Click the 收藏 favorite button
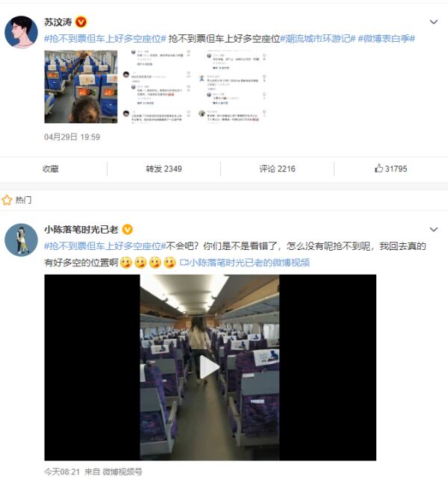The image size is (448, 482). [x=51, y=169]
